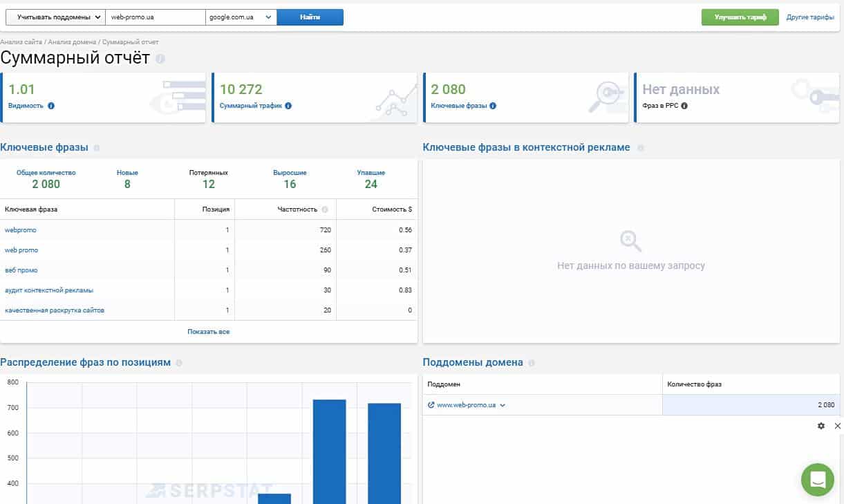Click the web-promo.ua domain input field
The image size is (844, 504).
point(156,17)
